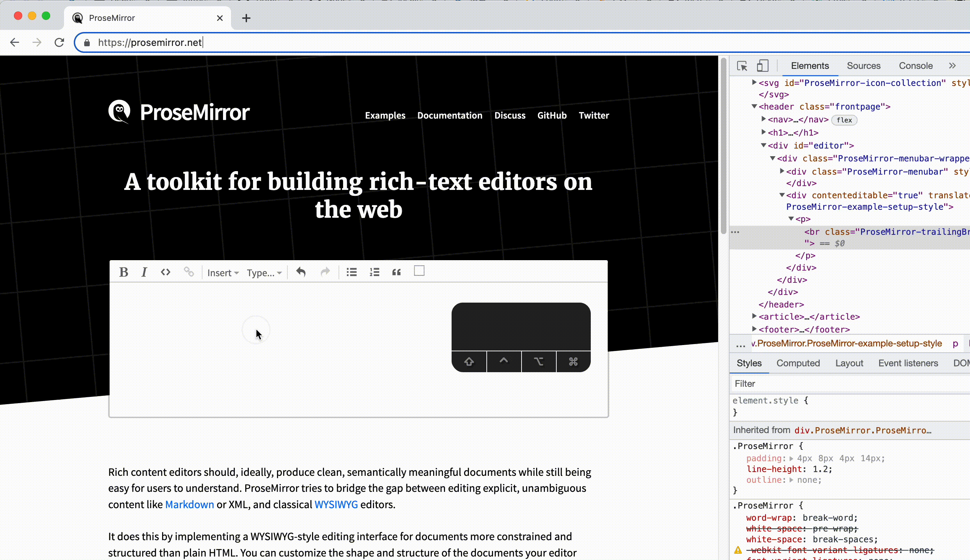Viewport: 970px width, 560px height.
Task: Go forward in browser history
Action: click(37, 42)
